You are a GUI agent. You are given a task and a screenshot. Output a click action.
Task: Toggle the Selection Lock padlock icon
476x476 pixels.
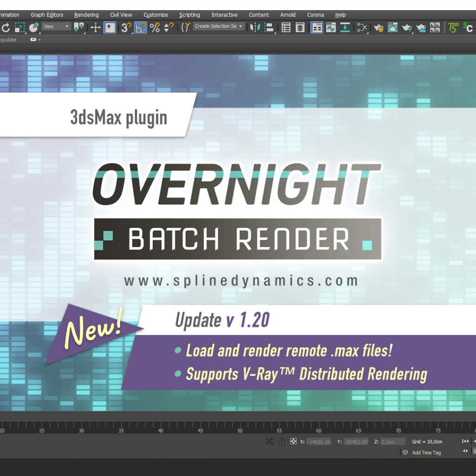tap(281, 442)
